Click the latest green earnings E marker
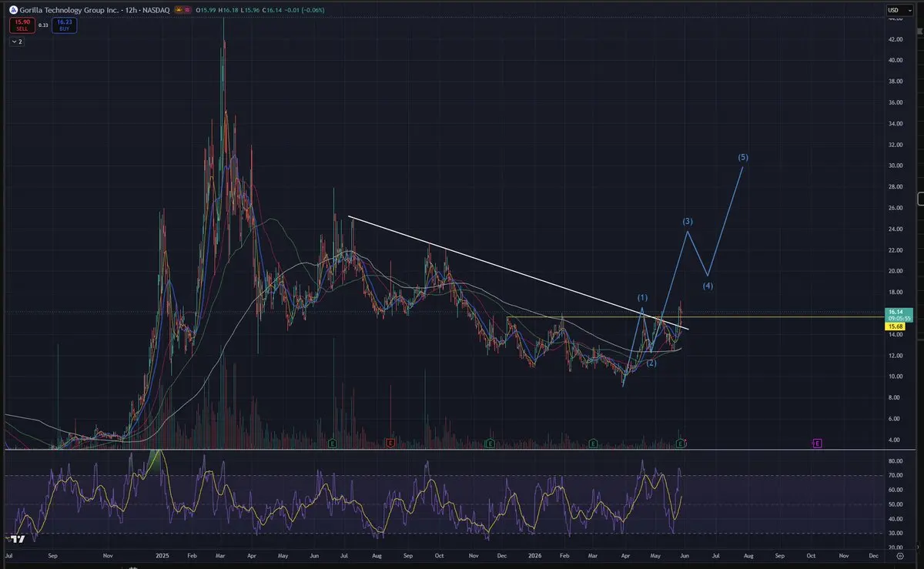Image resolution: width=924 pixels, height=569 pixels. point(680,443)
